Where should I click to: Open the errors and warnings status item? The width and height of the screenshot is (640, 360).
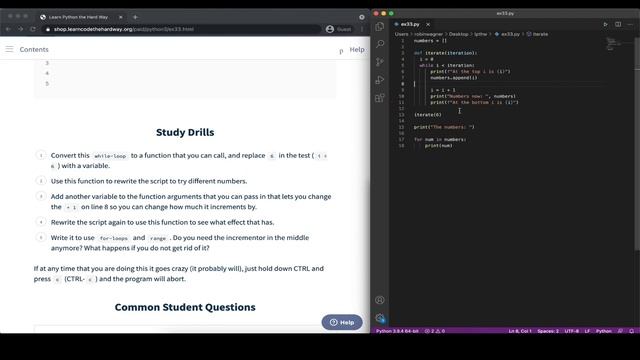[x=435, y=331]
